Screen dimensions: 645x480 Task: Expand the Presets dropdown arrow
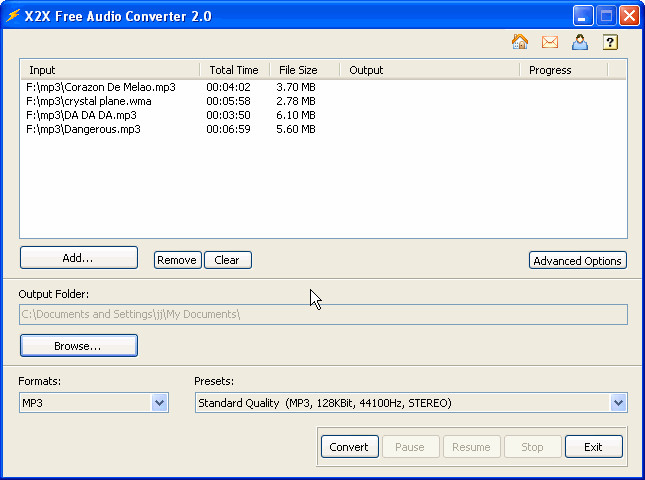[618, 403]
